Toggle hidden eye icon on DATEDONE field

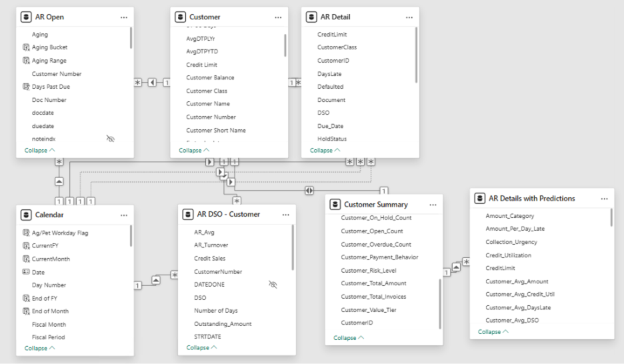click(x=272, y=285)
